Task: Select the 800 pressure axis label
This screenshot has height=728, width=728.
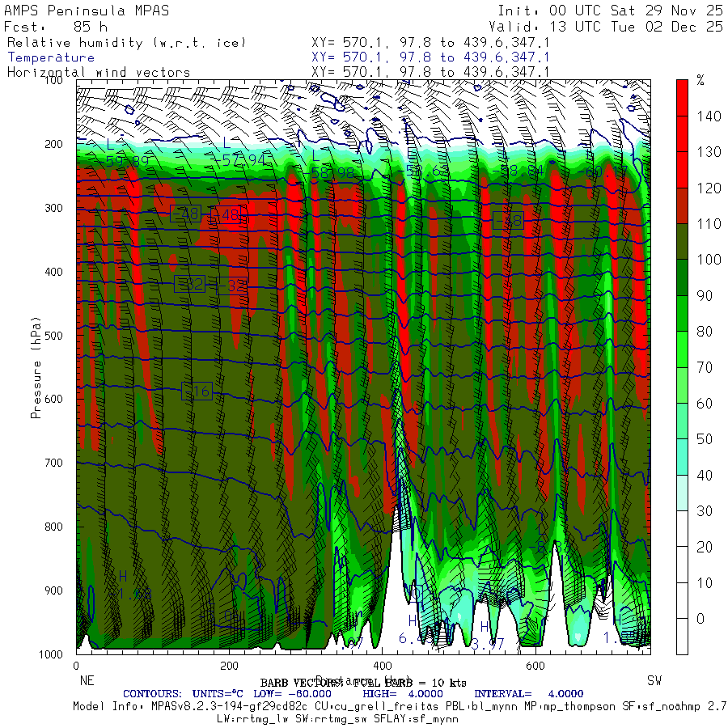Action: click(x=53, y=527)
